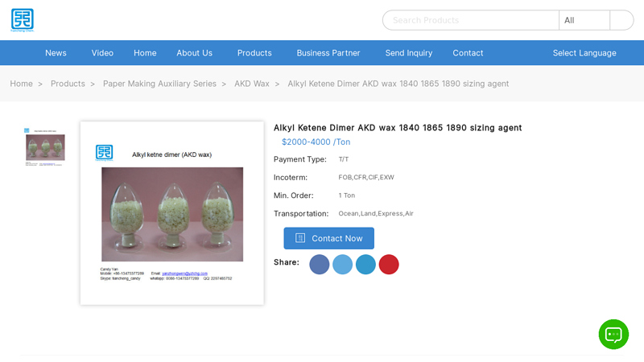The width and height of the screenshot is (644, 362).
Task: Click Paper Making Auxiliary Series breadcrumb
Action: pyautogui.click(x=159, y=84)
